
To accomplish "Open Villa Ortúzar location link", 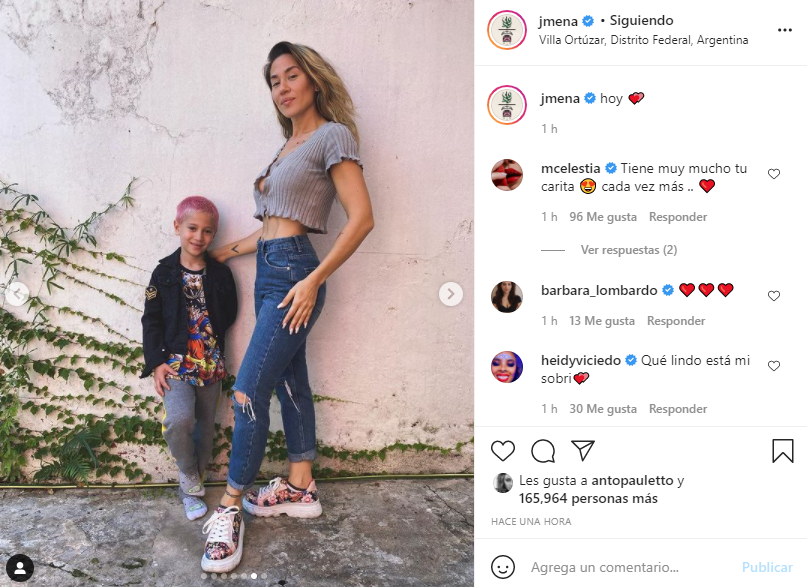I will pyautogui.click(x=643, y=40).
